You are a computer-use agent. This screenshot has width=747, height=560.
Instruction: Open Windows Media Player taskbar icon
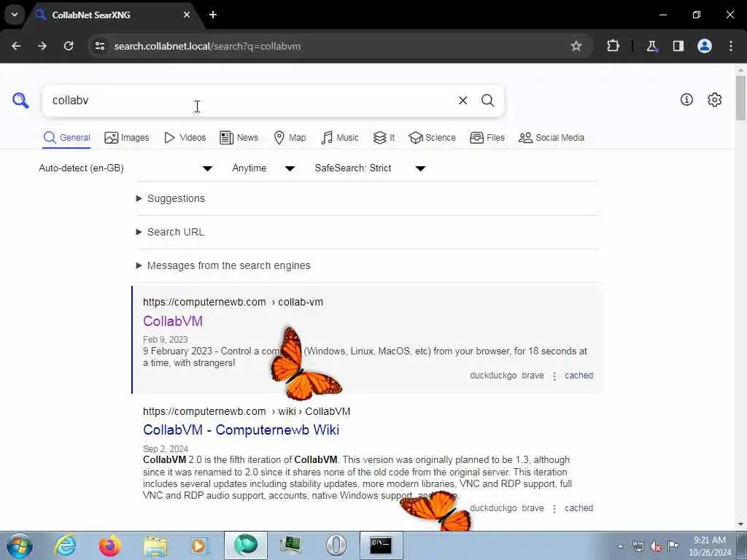pyautogui.click(x=200, y=545)
